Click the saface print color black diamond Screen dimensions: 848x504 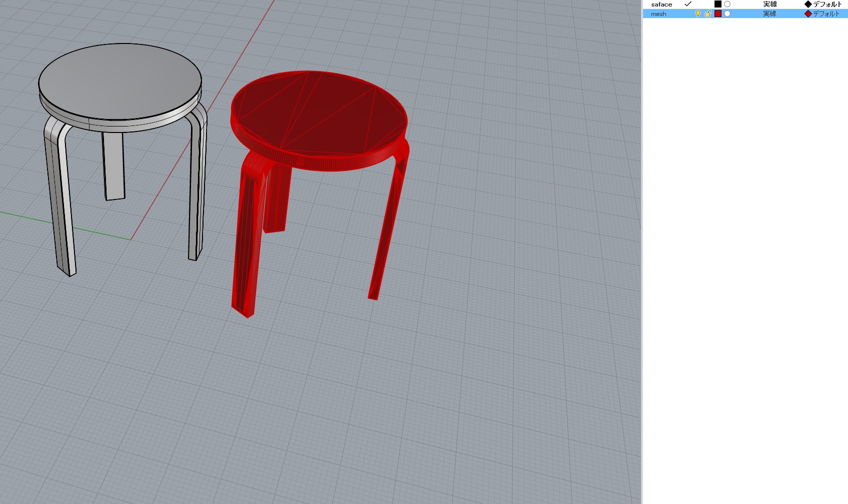point(808,4)
